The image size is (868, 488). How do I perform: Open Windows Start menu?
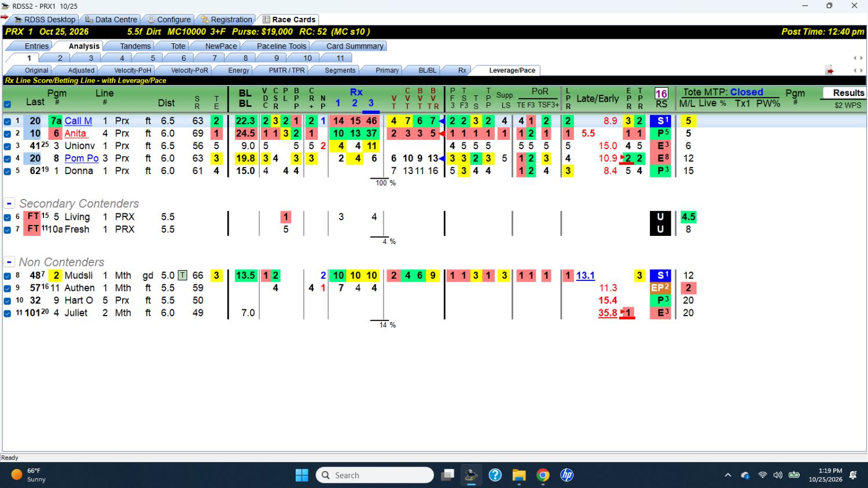pyautogui.click(x=302, y=475)
